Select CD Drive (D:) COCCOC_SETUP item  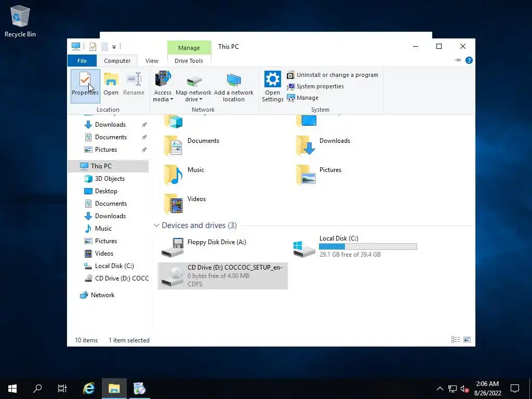[x=222, y=275]
